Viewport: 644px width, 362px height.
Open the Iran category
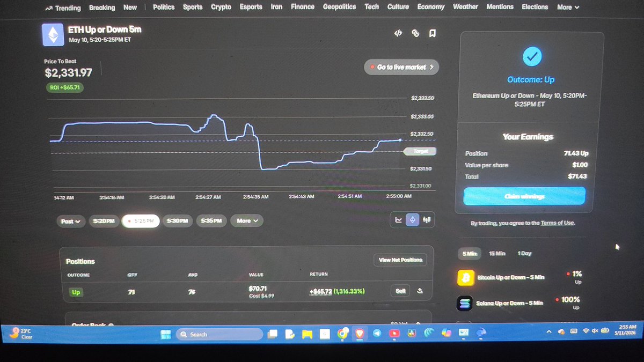pyautogui.click(x=277, y=7)
